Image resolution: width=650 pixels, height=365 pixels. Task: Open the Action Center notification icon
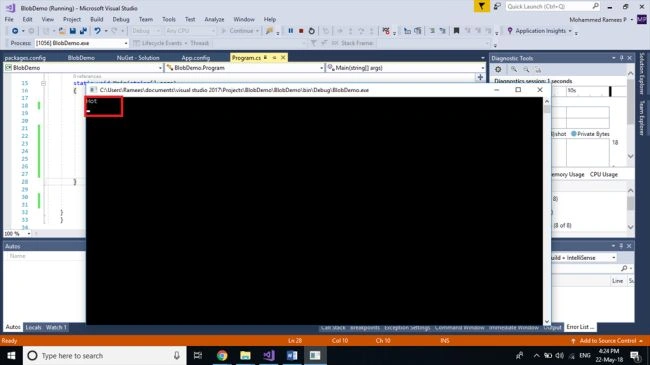click(x=635, y=355)
